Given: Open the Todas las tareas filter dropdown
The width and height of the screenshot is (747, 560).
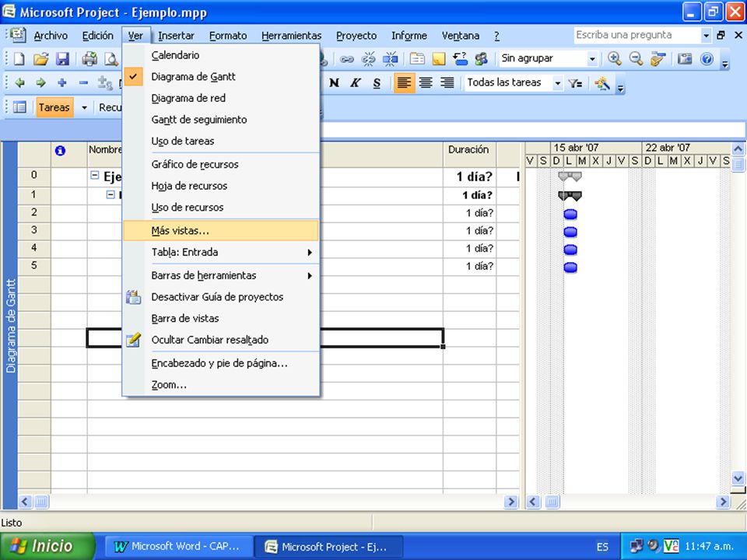Looking at the screenshot, I should coord(557,83).
